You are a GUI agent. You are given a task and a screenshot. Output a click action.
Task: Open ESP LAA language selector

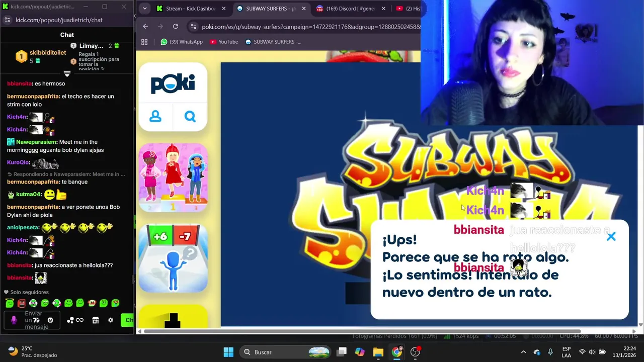[567, 352]
